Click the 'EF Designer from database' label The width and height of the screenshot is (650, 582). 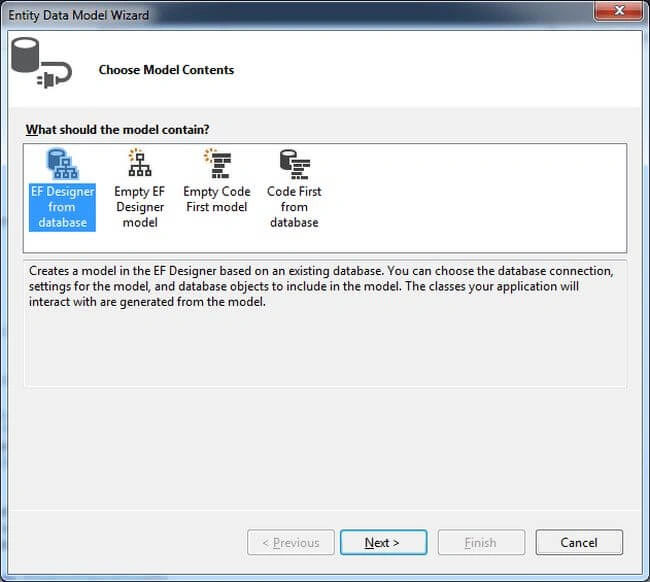[x=62, y=207]
